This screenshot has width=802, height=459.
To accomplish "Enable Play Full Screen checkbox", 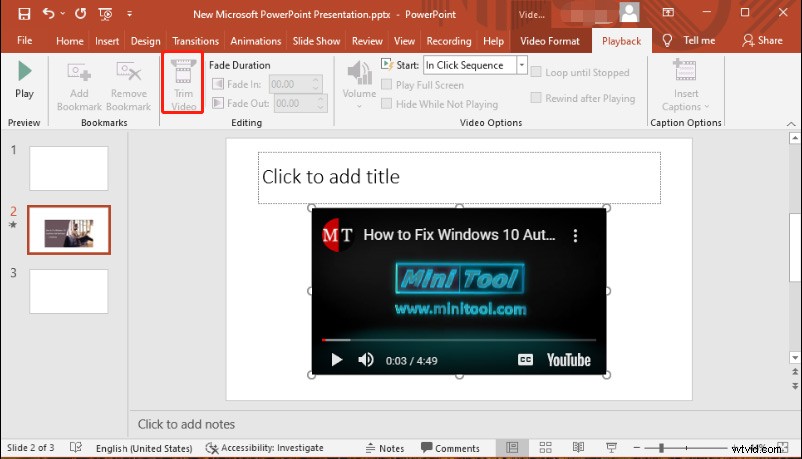I will 387,84.
